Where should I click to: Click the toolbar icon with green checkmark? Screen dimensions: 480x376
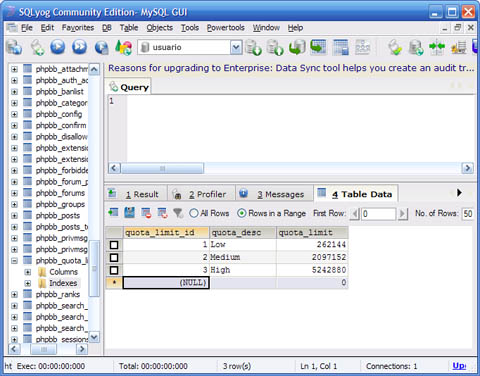pos(394,47)
